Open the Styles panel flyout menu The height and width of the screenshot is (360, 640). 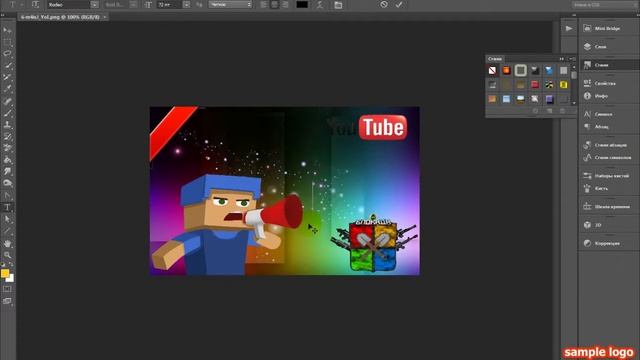click(x=572, y=59)
